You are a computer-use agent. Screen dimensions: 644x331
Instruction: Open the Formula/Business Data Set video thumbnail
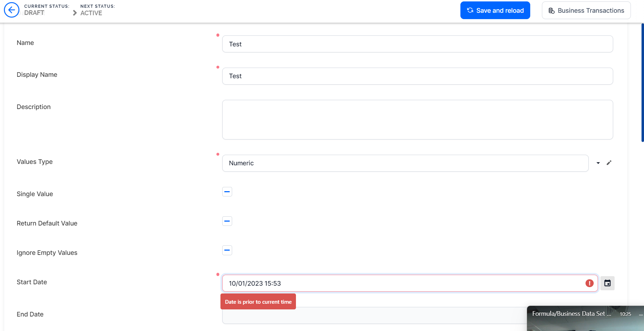point(585,320)
